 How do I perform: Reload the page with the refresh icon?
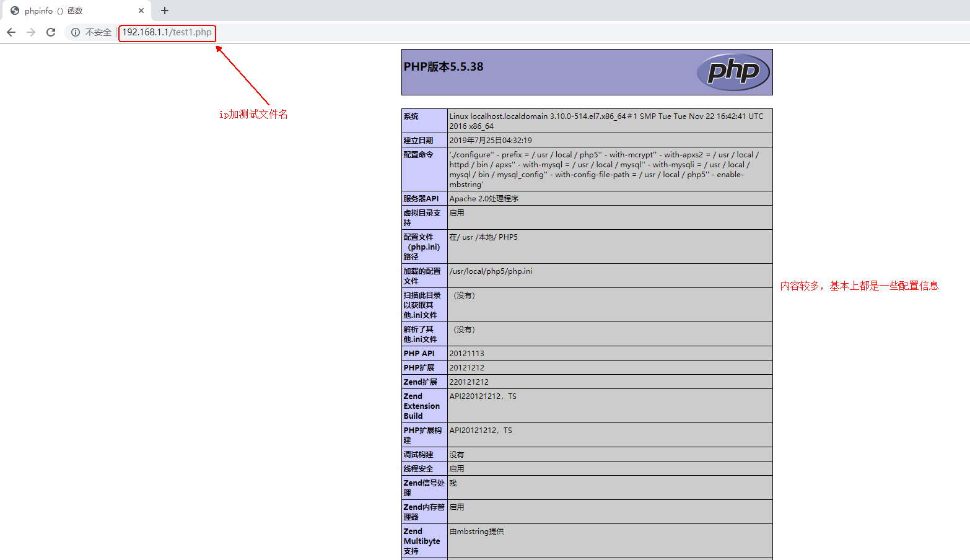click(51, 32)
